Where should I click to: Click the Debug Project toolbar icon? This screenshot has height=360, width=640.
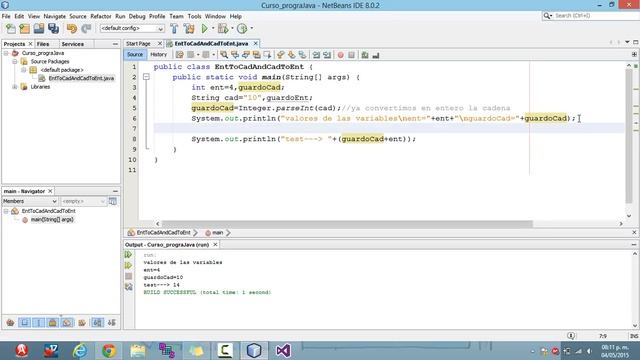pyautogui.click(x=223, y=29)
